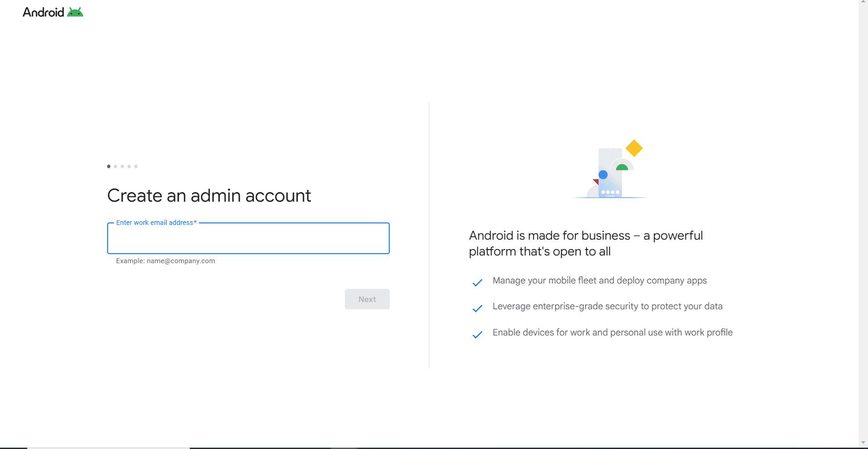
Task: Click the checkmark beside "Leverage enterprise-grade security"
Action: 477,308
